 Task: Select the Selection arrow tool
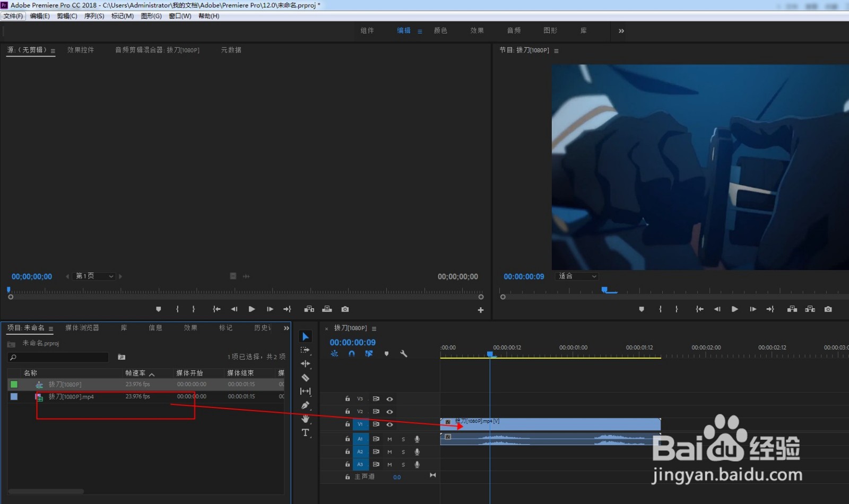pyautogui.click(x=305, y=336)
